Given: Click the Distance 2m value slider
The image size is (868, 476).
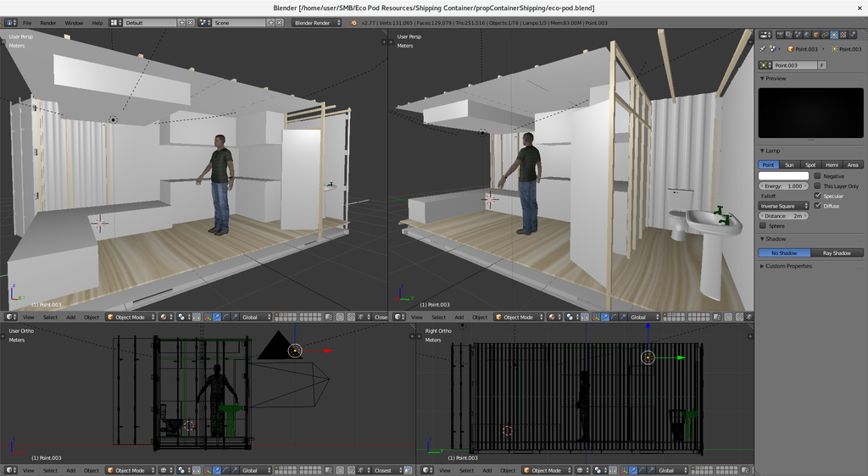Looking at the screenshot, I should tap(784, 216).
